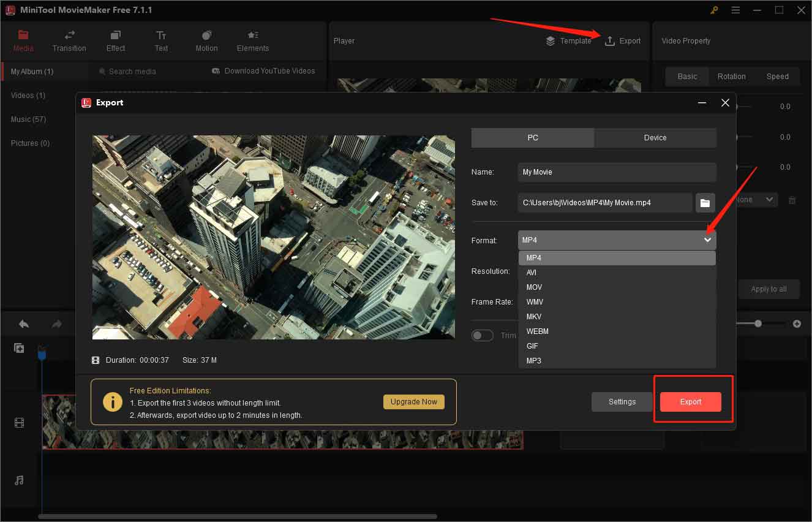Click the Upgrade Now button
The width and height of the screenshot is (812, 522).
click(413, 401)
